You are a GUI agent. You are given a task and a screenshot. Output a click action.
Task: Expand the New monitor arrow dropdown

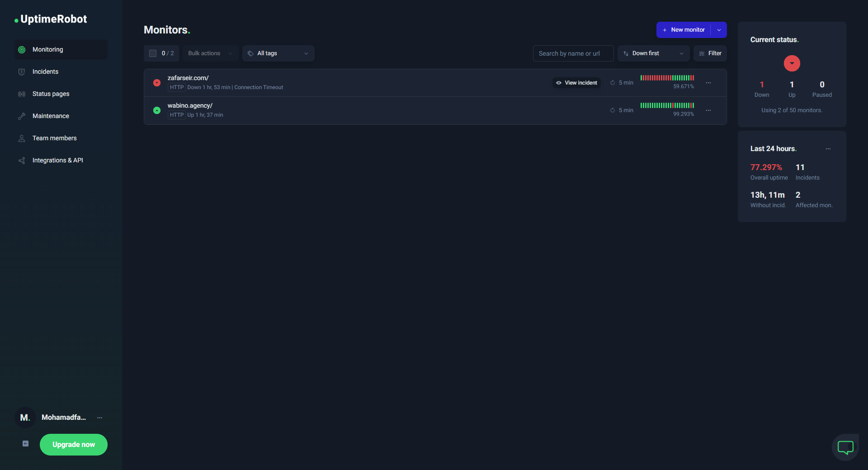click(719, 30)
